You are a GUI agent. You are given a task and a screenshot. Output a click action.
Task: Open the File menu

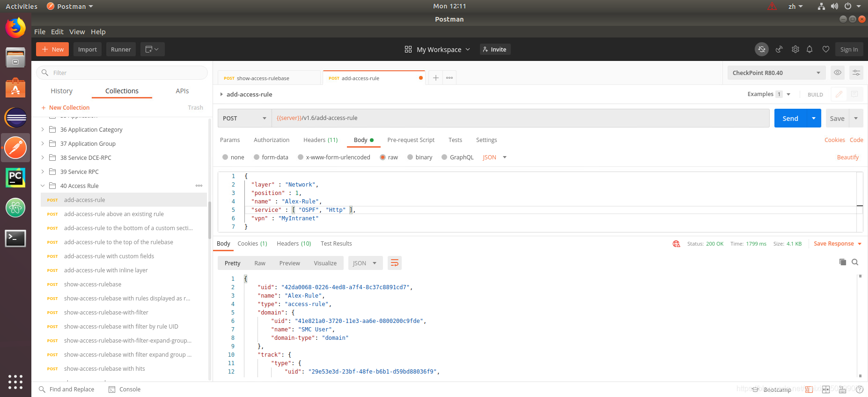pos(40,32)
